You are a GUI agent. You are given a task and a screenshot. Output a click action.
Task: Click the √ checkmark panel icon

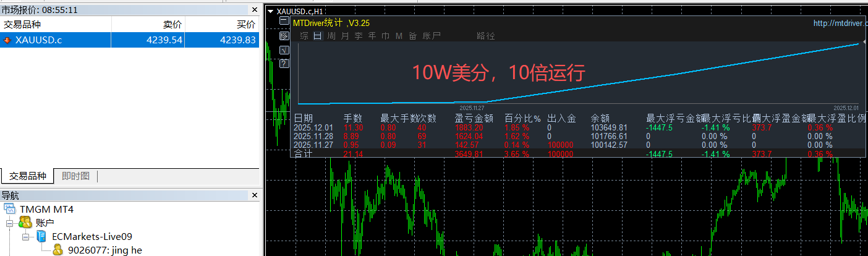(x=284, y=49)
